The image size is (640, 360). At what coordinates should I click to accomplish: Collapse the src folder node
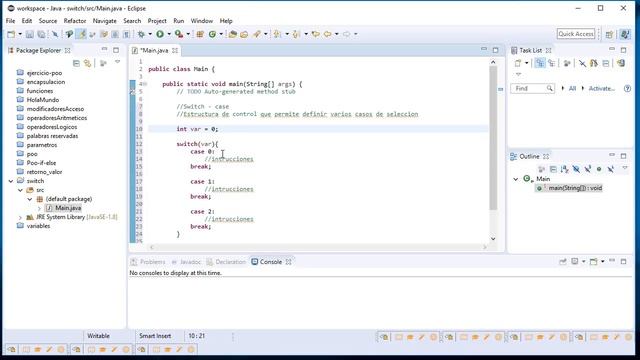point(20,190)
